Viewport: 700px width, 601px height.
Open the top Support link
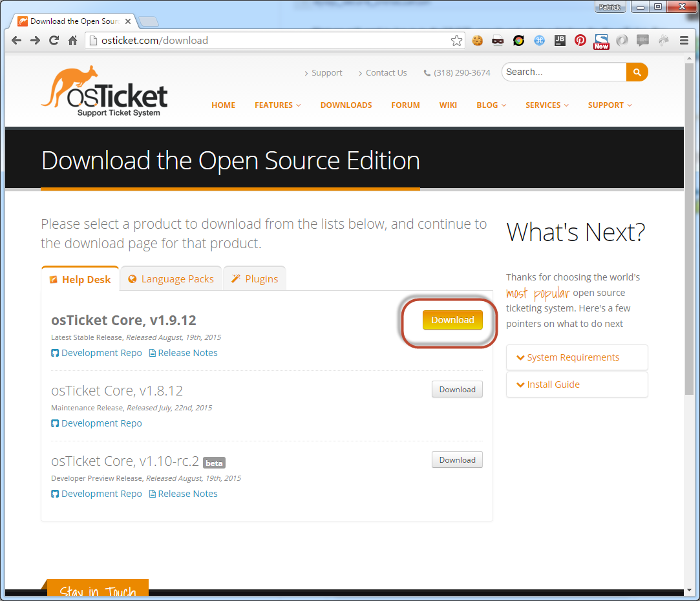(326, 73)
